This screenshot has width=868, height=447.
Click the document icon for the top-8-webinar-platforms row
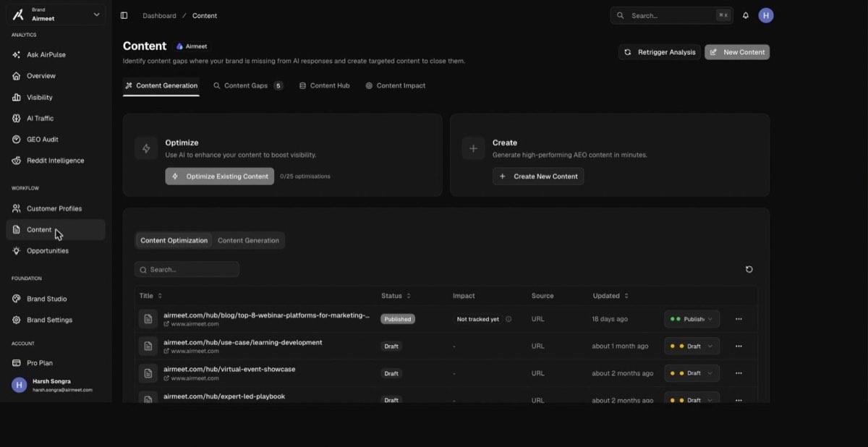(x=148, y=319)
